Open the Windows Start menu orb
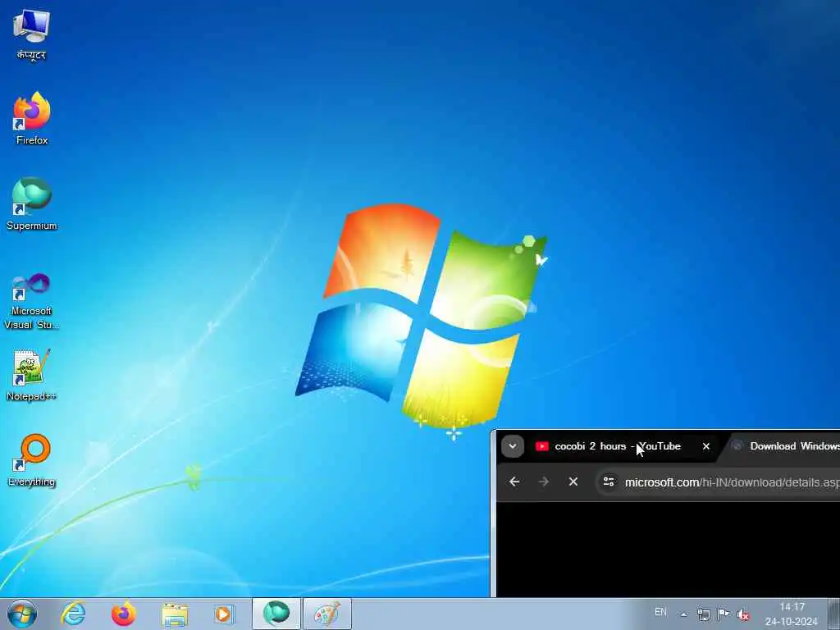Screen dimensions: 840x630 [22, 614]
